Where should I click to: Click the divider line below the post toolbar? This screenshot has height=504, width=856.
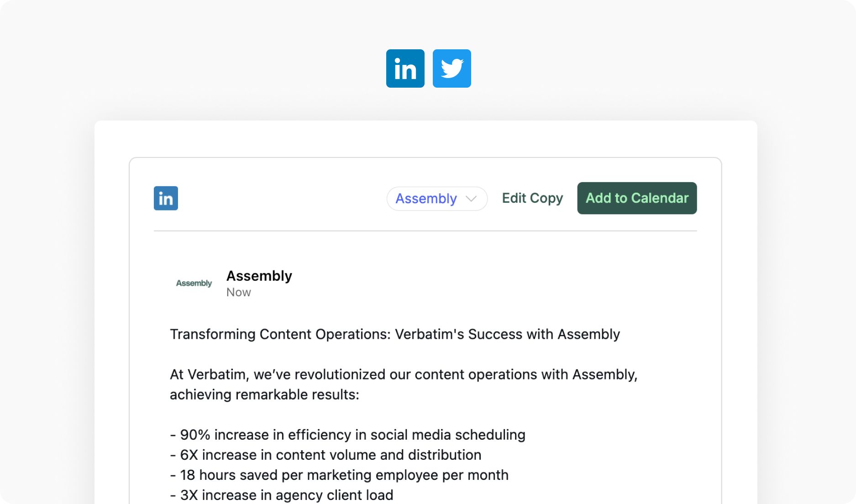(x=425, y=231)
